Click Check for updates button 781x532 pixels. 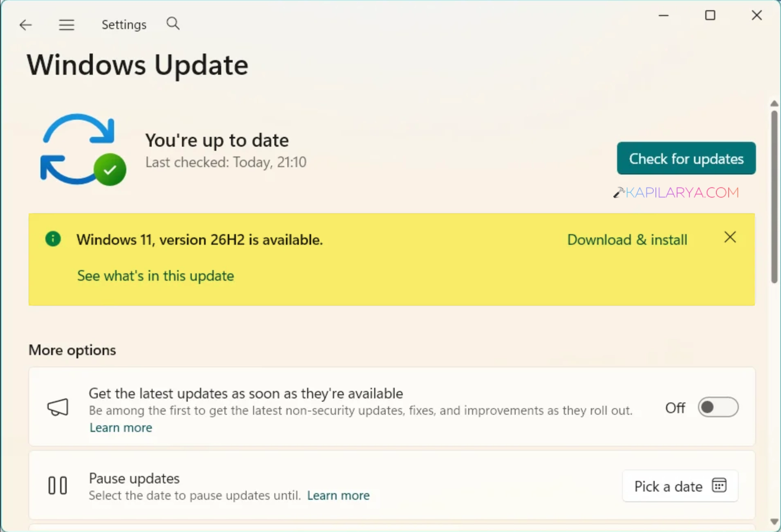click(x=686, y=159)
